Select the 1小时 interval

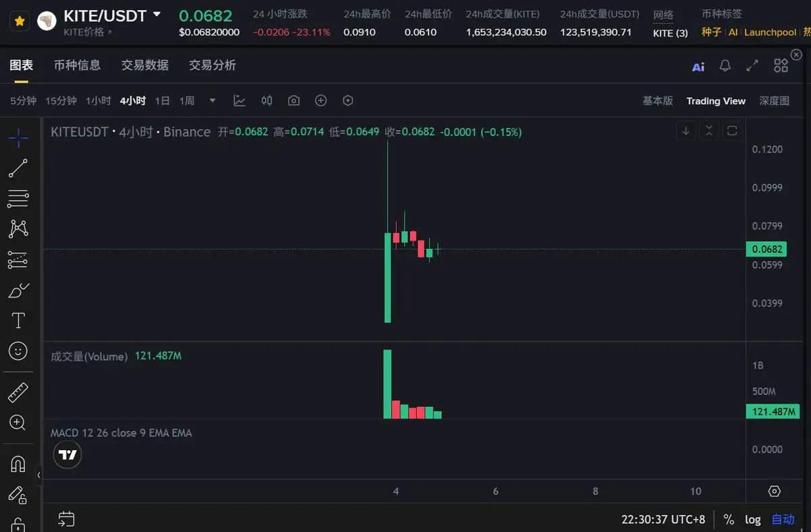tap(98, 101)
